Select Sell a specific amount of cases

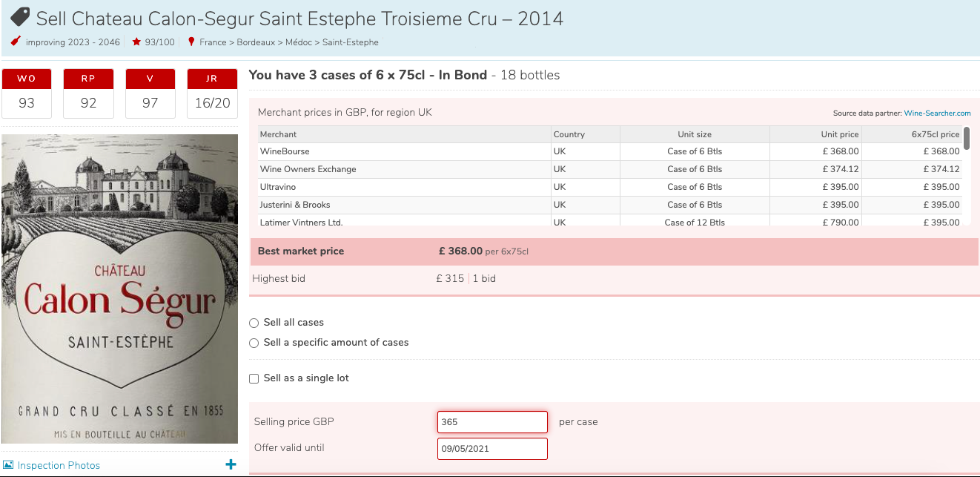(254, 343)
